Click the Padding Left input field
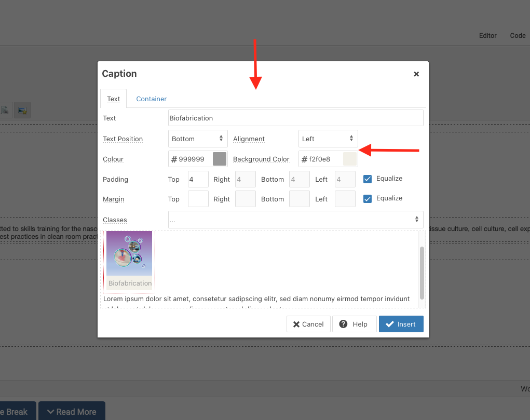The width and height of the screenshot is (530, 420). click(345, 179)
